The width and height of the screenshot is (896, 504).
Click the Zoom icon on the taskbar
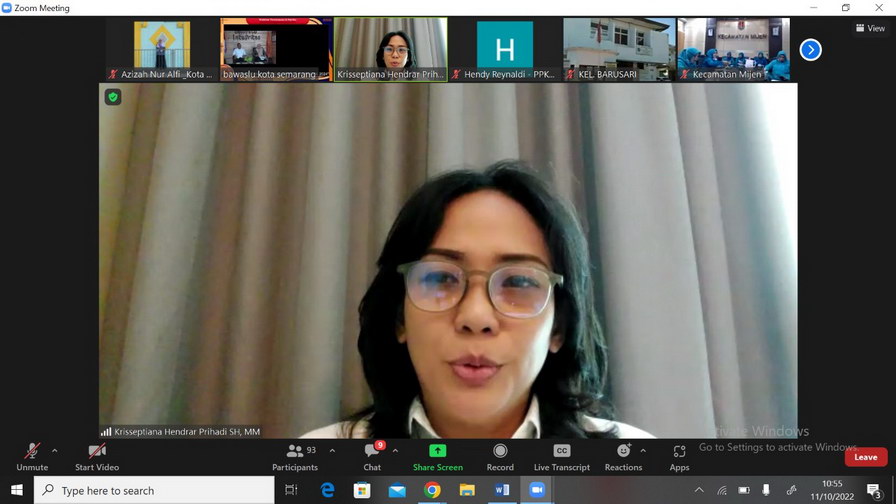(537, 490)
